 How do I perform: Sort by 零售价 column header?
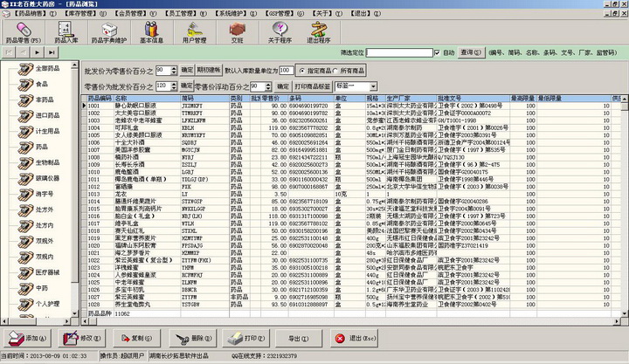click(x=274, y=99)
